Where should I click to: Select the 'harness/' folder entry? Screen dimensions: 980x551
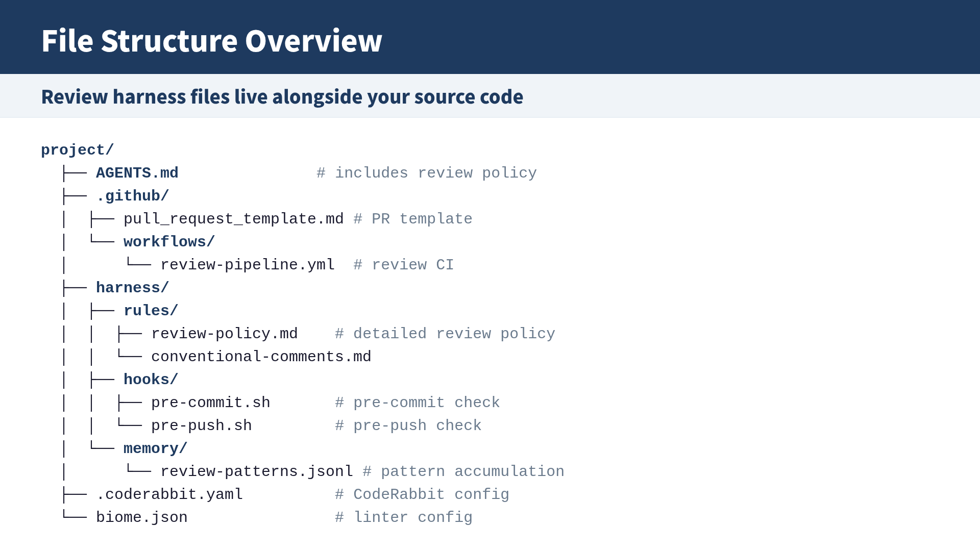pos(132,288)
